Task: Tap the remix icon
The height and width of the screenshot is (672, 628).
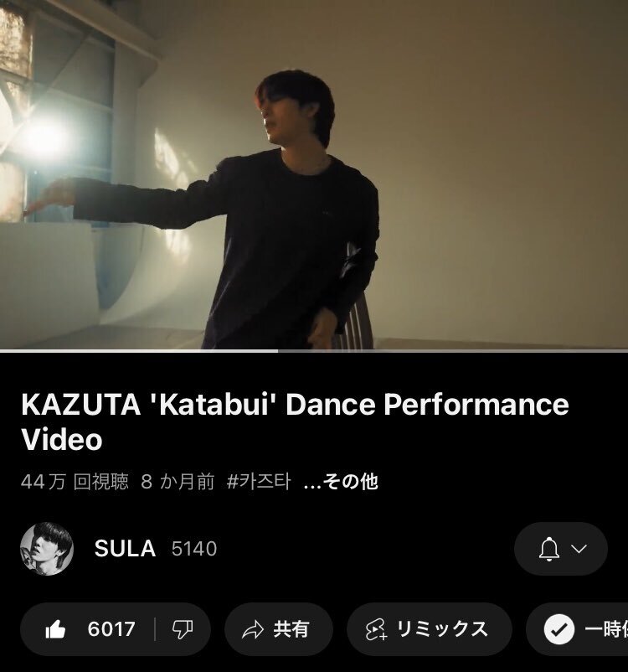Action: tap(377, 629)
